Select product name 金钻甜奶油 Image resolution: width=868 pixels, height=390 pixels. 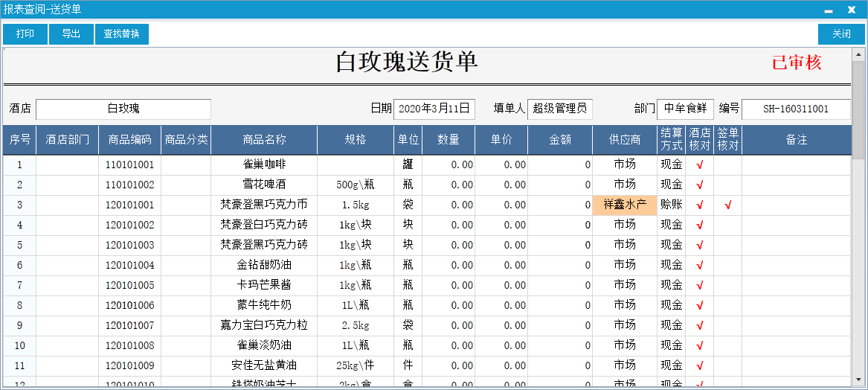[x=264, y=266]
